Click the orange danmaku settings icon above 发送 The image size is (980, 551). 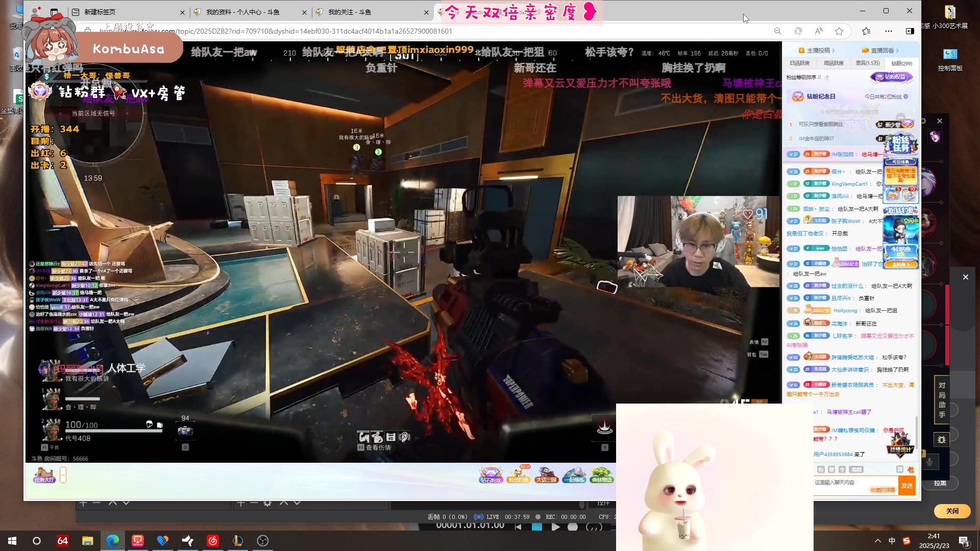pos(911,469)
